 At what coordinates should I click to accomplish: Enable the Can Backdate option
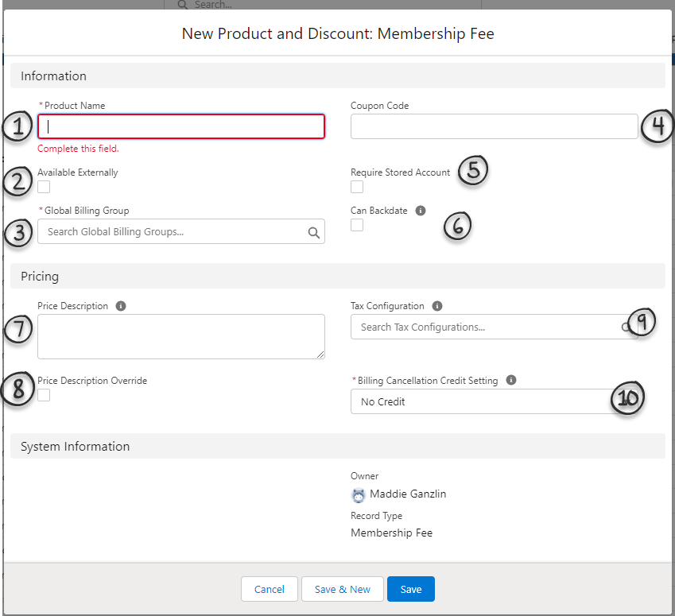pos(356,224)
